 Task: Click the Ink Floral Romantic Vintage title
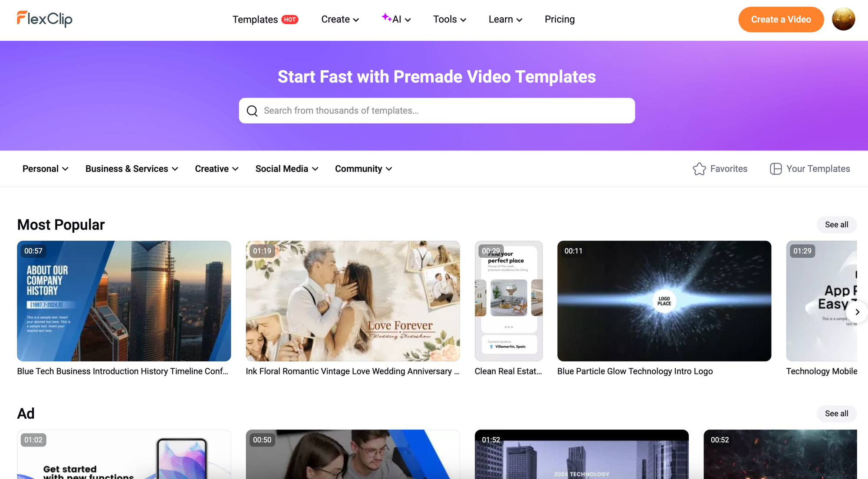point(353,371)
